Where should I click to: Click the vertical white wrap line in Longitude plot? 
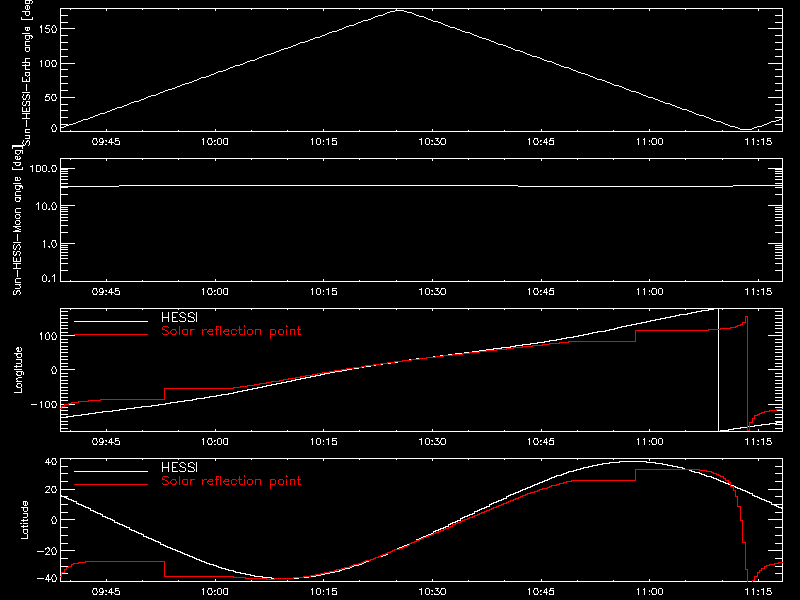point(718,370)
